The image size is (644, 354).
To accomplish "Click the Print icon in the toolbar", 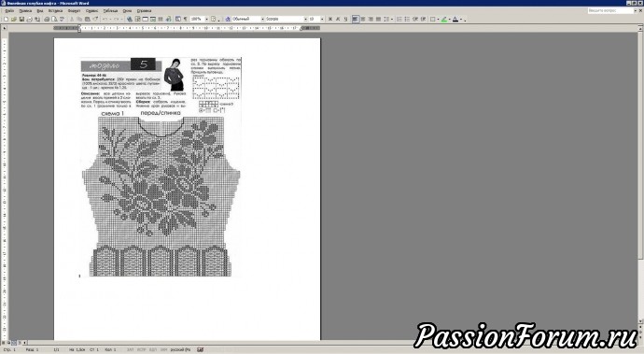I will [47, 19].
